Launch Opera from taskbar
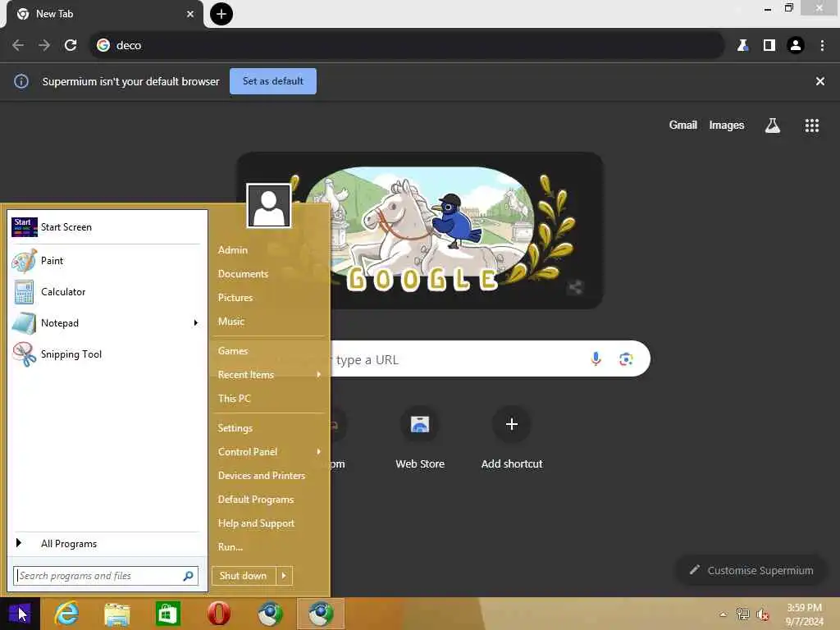 [218, 614]
